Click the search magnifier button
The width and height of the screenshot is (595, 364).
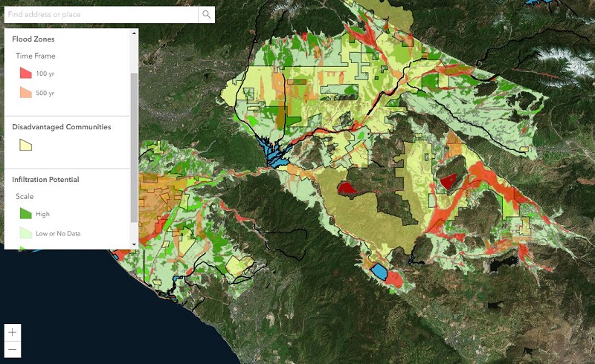pos(207,14)
